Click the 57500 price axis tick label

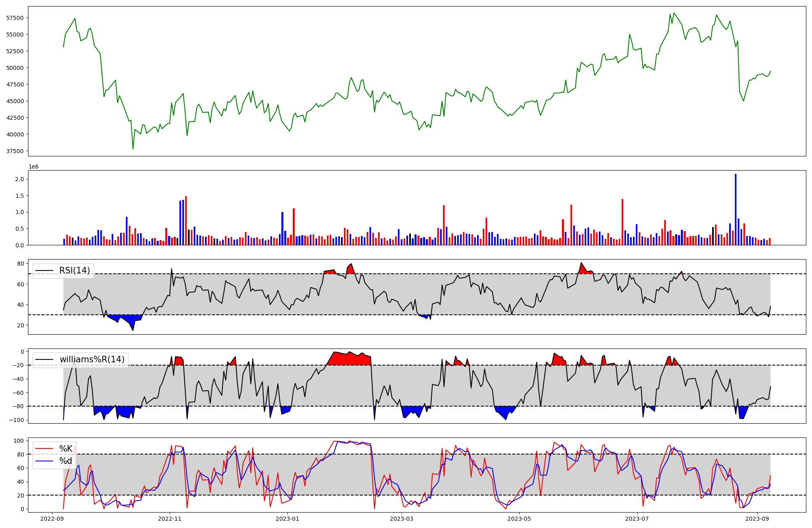(x=15, y=18)
